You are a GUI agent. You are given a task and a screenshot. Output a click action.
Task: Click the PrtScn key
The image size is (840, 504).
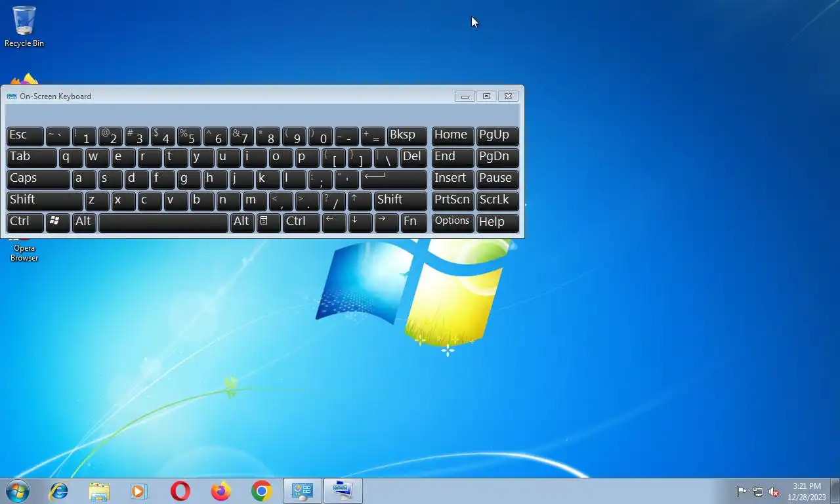(453, 201)
